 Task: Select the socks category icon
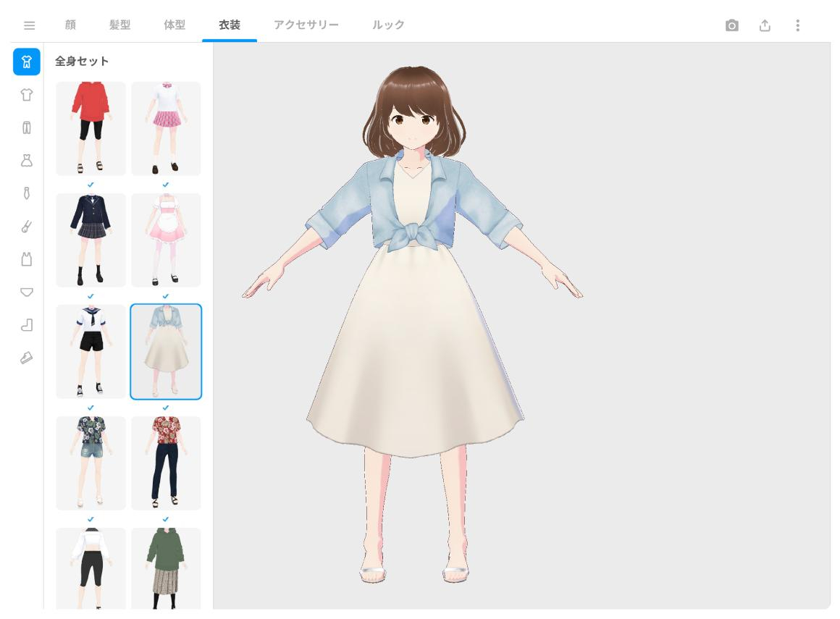[27, 325]
